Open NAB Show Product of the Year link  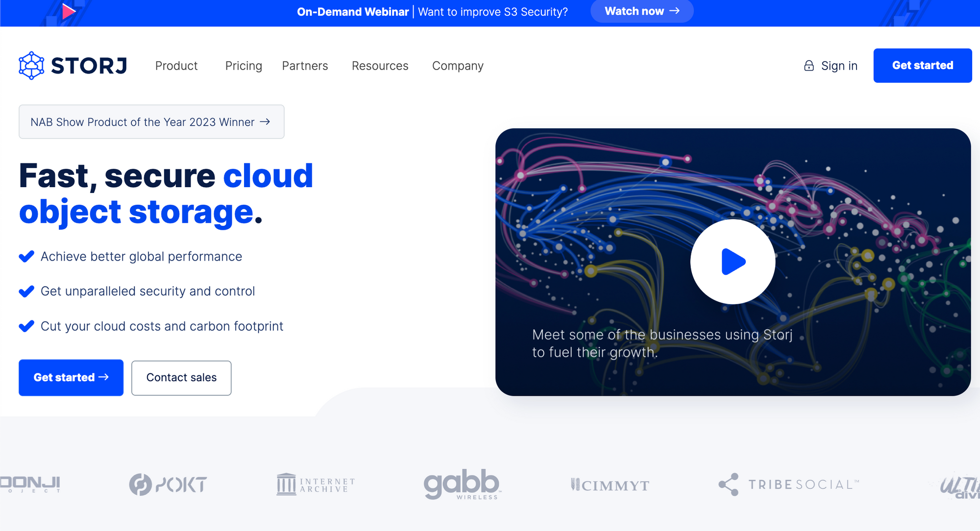coord(151,122)
